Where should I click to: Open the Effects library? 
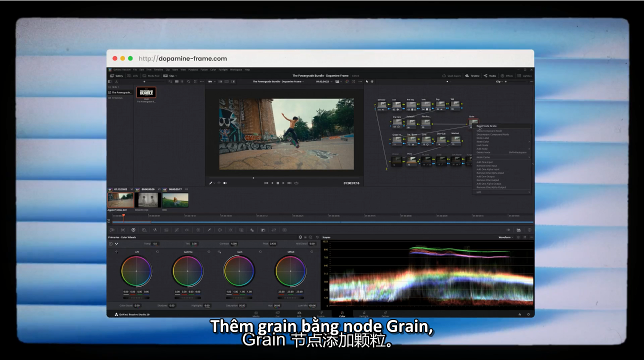(507, 76)
